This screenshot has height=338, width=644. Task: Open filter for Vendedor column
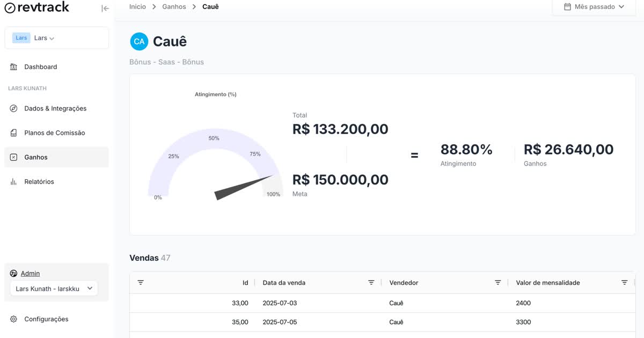[x=497, y=283]
